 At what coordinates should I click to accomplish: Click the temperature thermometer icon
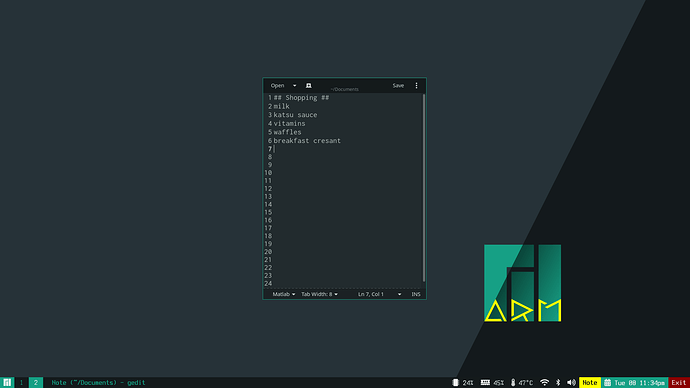coord(513,383)
